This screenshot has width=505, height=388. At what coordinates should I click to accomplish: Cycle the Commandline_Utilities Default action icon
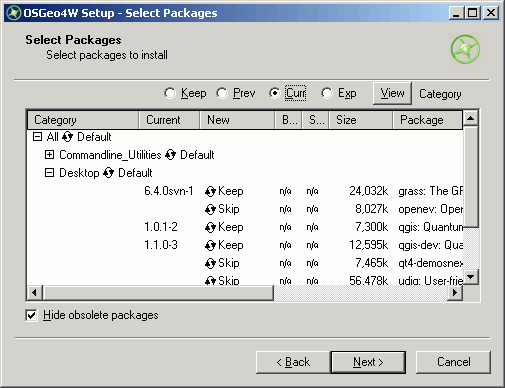(x=170, y=155)
